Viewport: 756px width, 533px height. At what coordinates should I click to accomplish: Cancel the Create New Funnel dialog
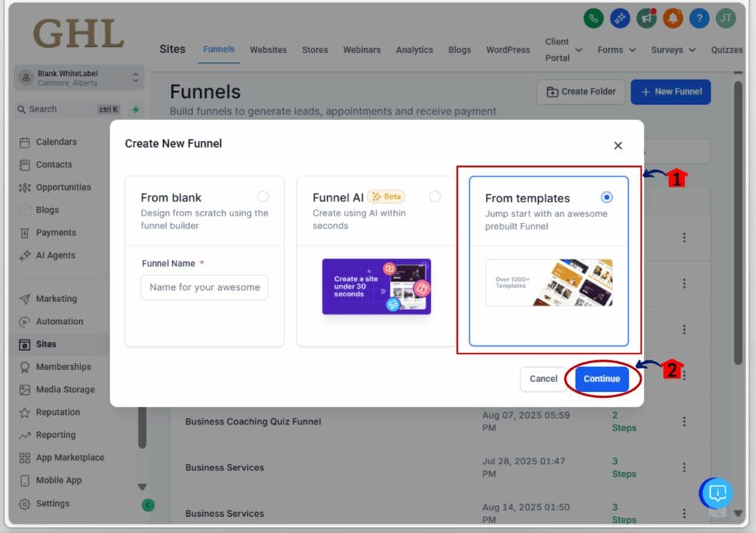tap(544, 379)
